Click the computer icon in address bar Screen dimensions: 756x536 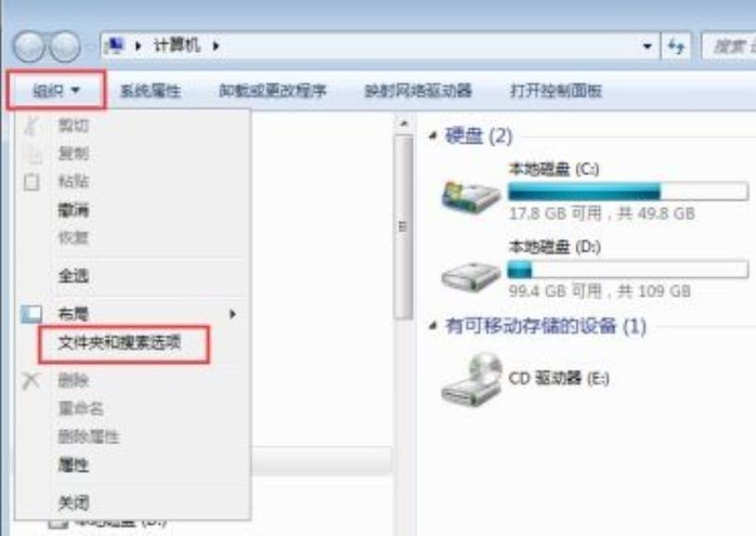(x=115, y=45)
